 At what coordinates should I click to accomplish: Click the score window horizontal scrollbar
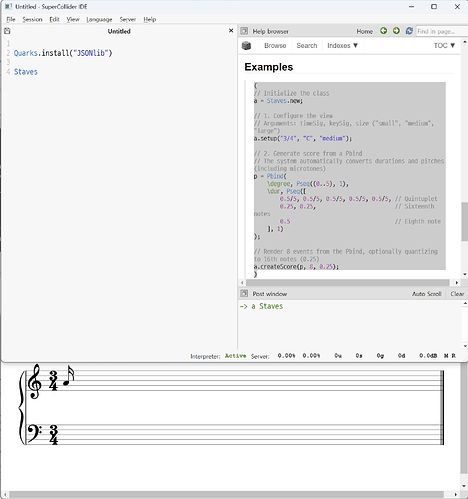(x=226, y=494)
